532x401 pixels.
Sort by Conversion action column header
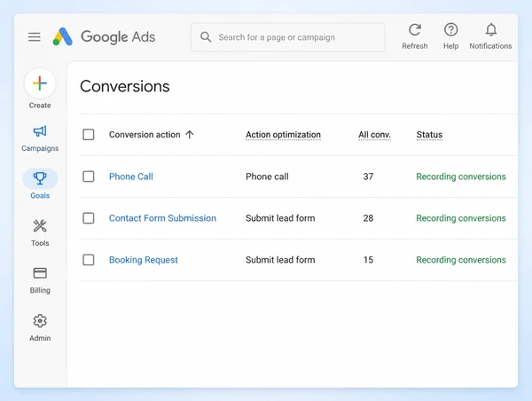click(145, 135)
